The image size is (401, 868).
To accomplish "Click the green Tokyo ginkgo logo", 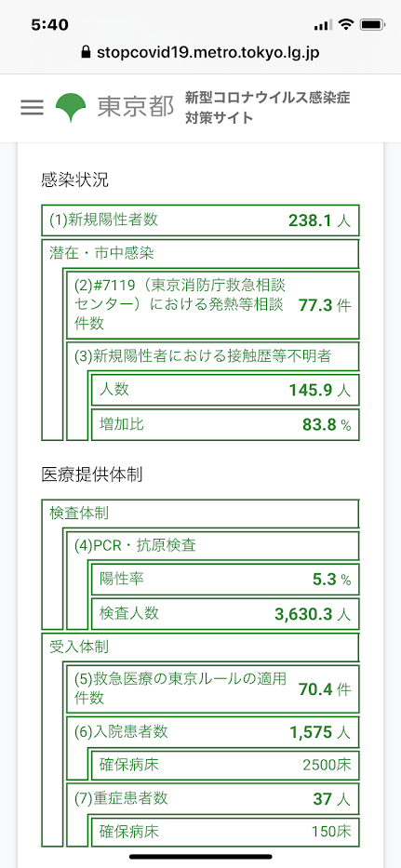I will click(71, 107).
